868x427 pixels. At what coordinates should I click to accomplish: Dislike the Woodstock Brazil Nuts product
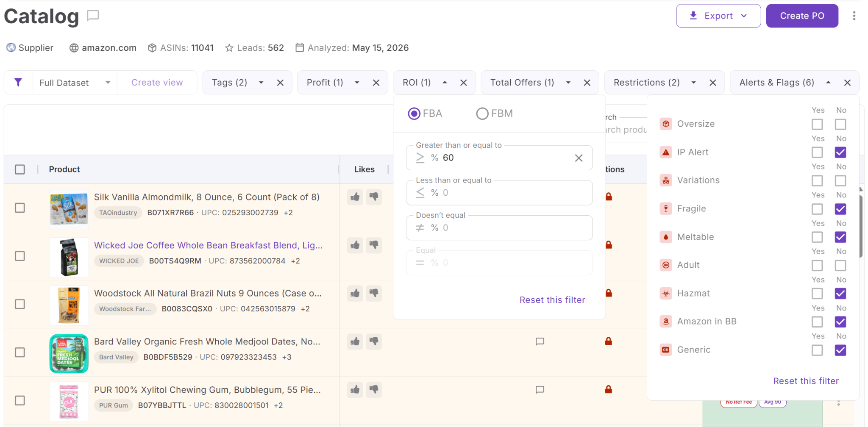coord(374,293)
